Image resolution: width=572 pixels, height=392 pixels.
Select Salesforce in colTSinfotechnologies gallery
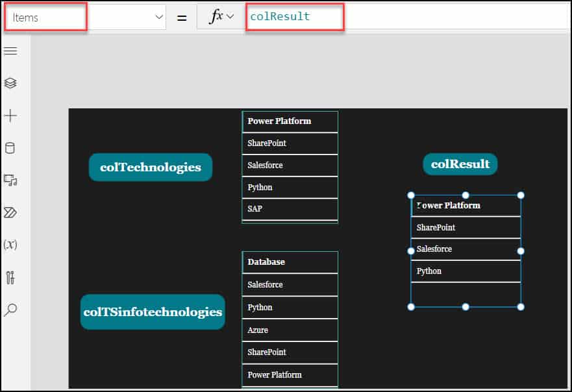tap(290, 285)
